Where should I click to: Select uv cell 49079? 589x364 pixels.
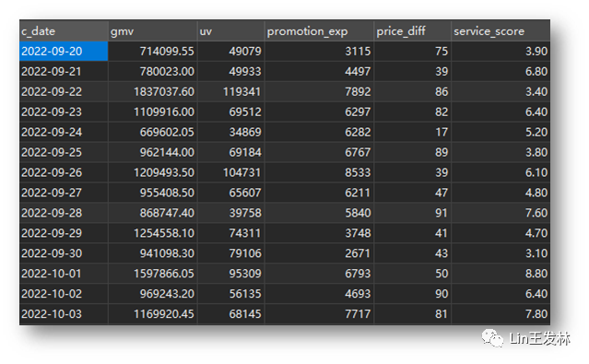[x=231, y=52]
